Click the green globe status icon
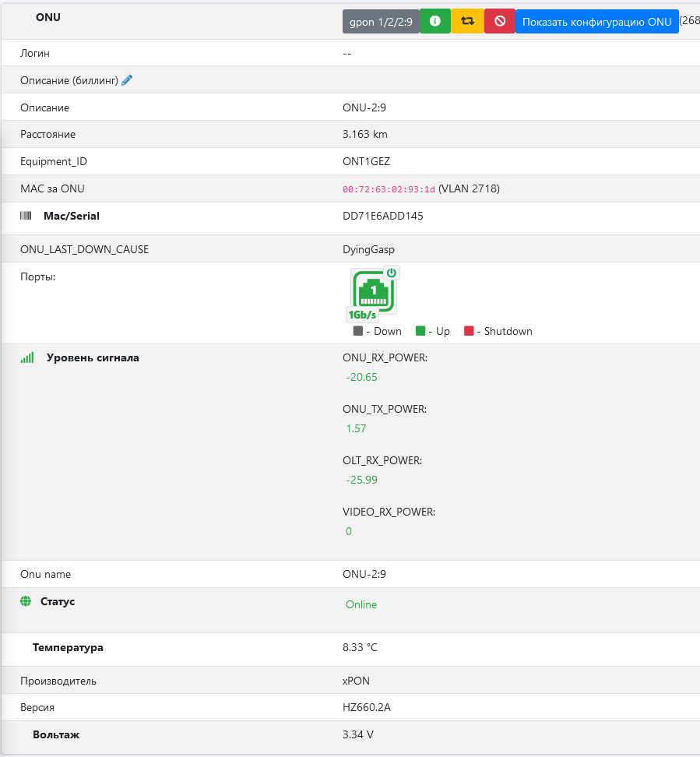Viewport: 700px width, 757px height. [x=26, y=601]
